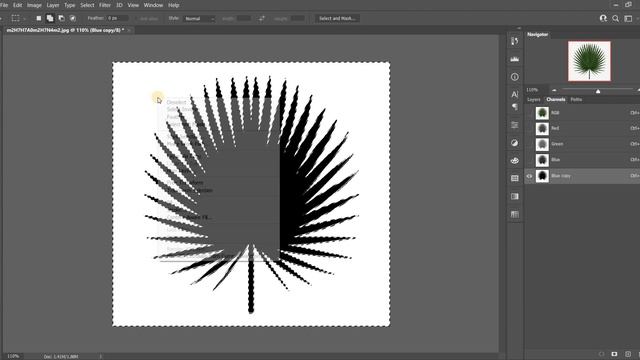The width and height of the screenshot is (640, 360).
Task: Toggle visibility box of RGB channel
Action: click(529, 113)
